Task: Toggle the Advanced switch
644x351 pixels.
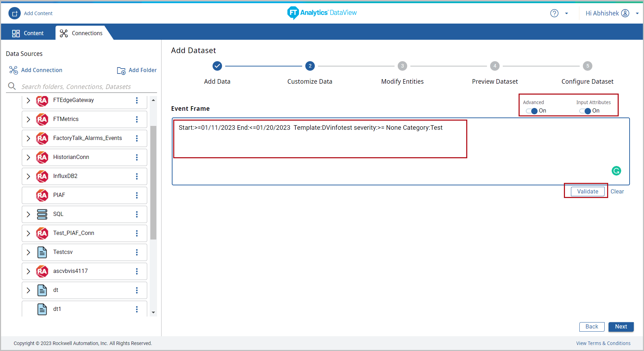Action: (x=532, y=111)
